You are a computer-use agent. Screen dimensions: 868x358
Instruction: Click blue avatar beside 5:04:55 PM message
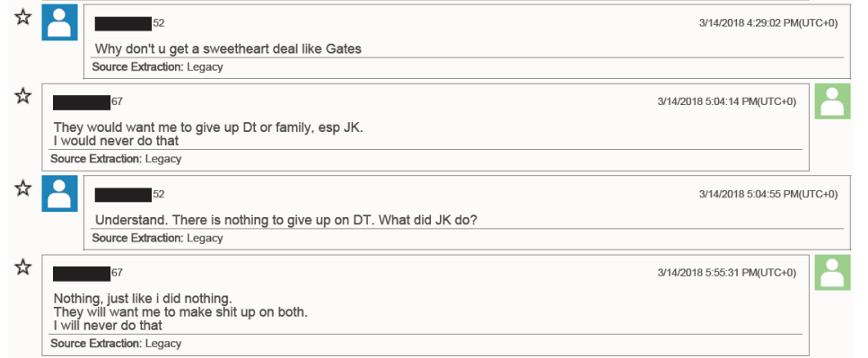click(60, 194)
